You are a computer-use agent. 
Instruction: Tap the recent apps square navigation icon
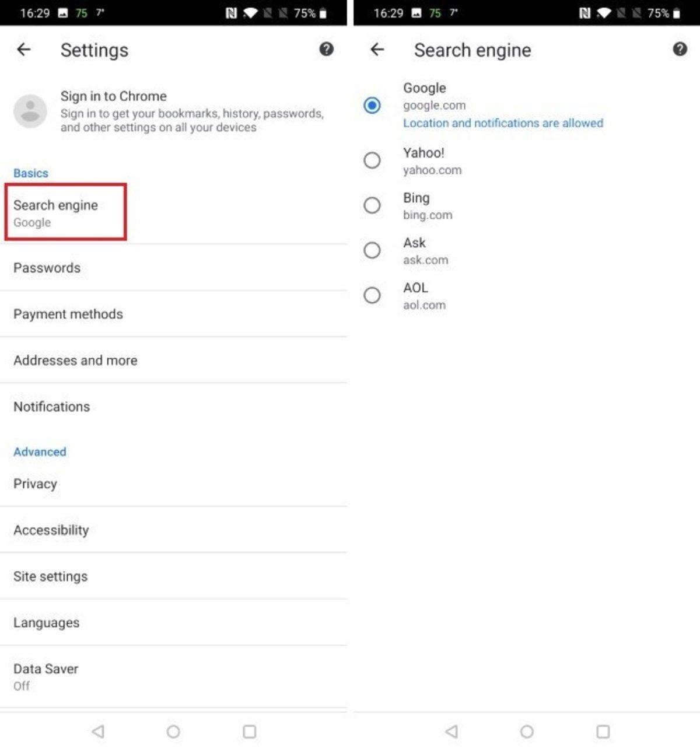point(250,731)
